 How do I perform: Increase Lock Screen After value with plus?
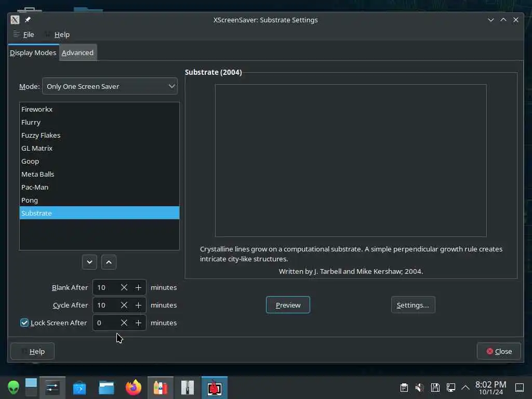click(x=138, y=323)
